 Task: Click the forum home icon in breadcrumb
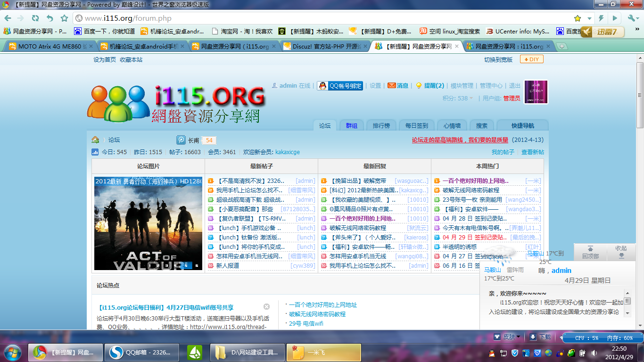(x=95, y=140)
